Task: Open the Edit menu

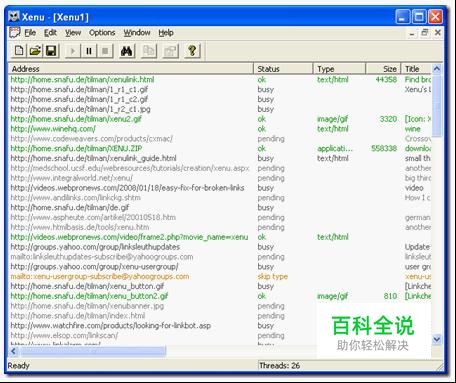Action: (50, 33)
